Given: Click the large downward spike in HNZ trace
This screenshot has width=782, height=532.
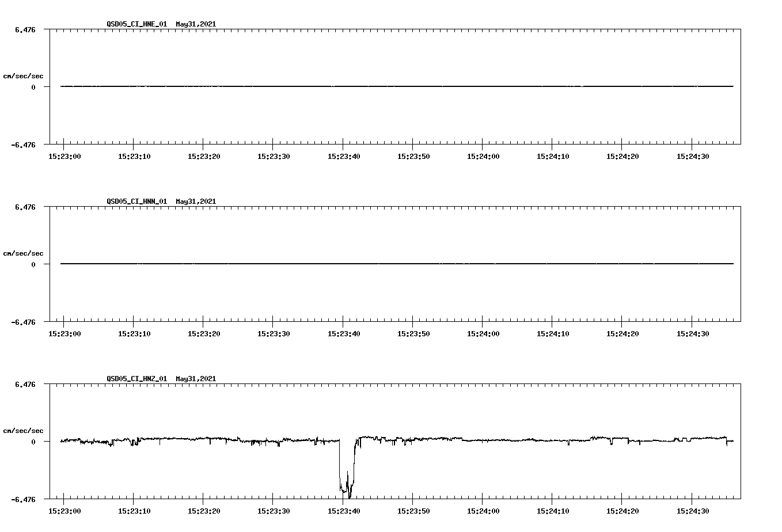Looking at the screenshot, I should [347, 469].
